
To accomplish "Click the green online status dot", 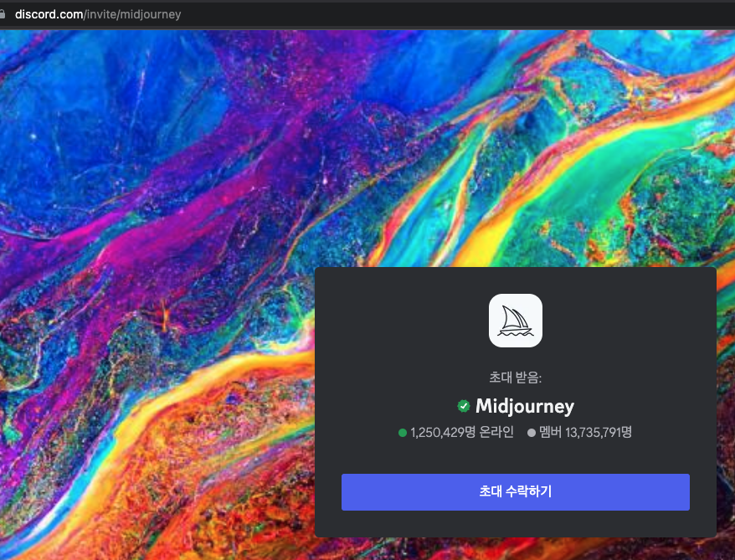I will pos(402,433).
